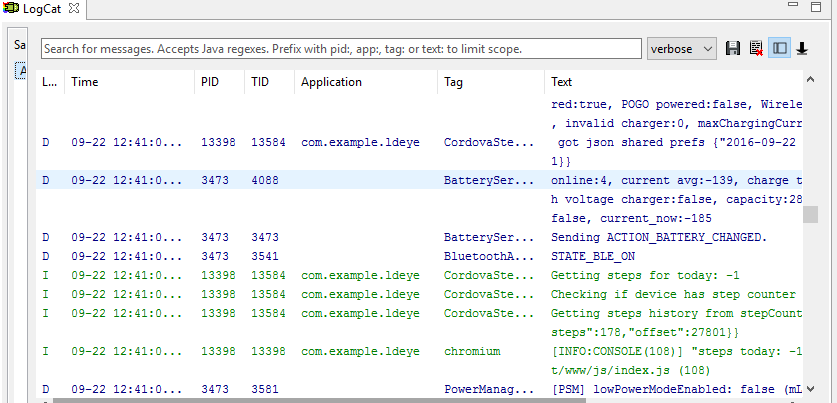Screen dimensions: 837x403
Task: Click the invalid charger:0 line
Action: (676, 123)
